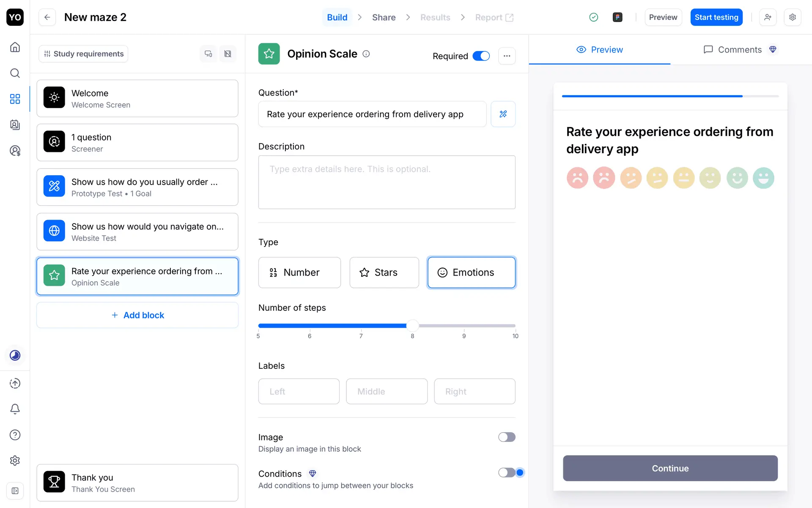
Task: Click the invite collaborator icon
Action: pyautogui.click(x=768, y=17)
